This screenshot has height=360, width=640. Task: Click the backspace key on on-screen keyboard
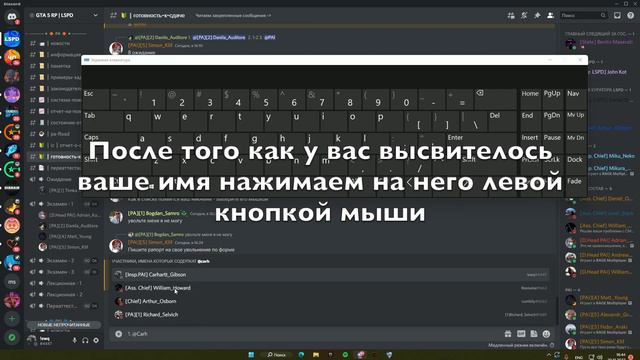tap(496, 99)
